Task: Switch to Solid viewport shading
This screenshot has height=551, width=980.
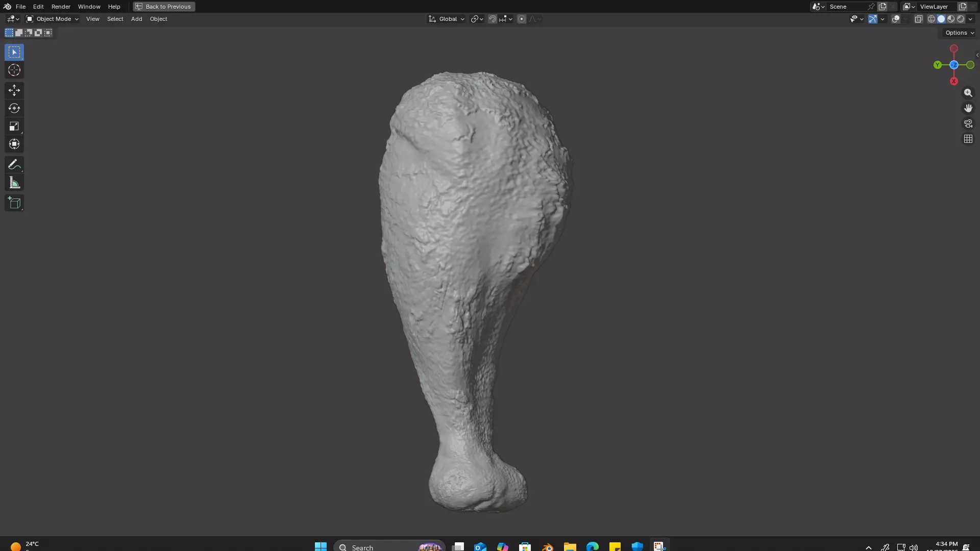Action: coord(941,19)
